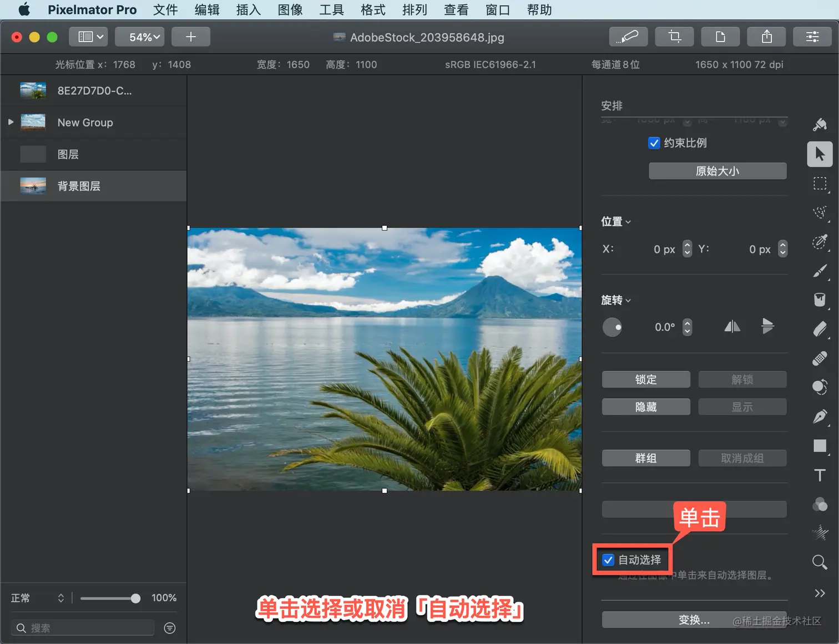The height and width of the screenshot is (644, 839).
Task: Show more tools with double chevron
Action: (820, 593)
